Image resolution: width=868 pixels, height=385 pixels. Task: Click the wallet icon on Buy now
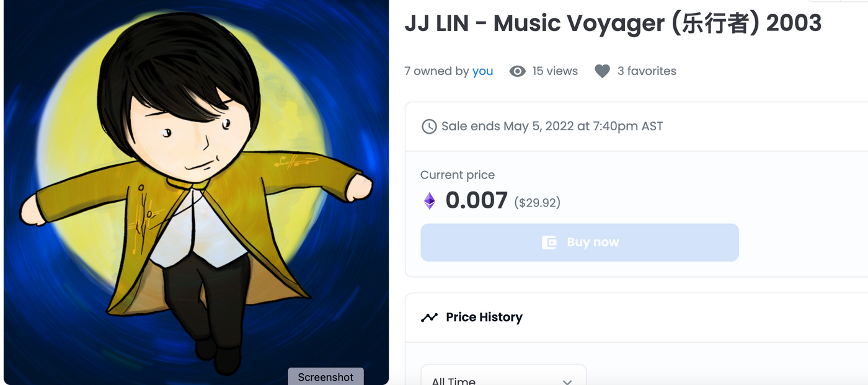(x=549, y=242)
